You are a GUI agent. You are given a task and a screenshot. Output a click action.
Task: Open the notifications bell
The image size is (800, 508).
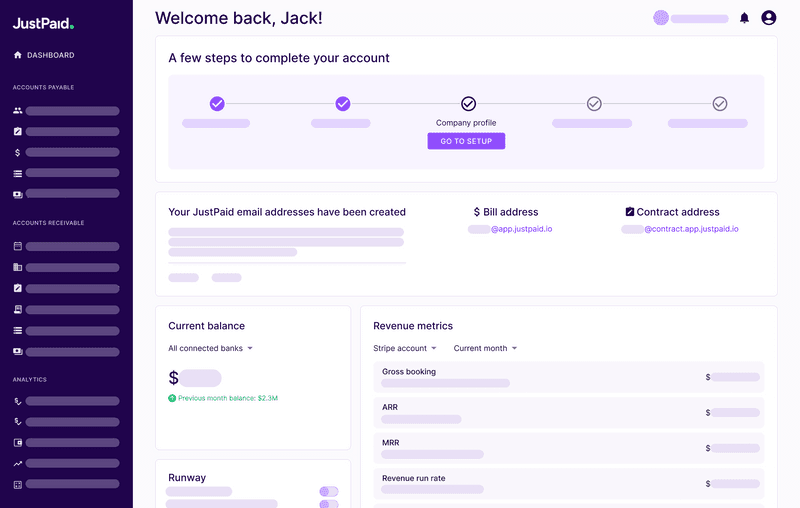[744, 18]
